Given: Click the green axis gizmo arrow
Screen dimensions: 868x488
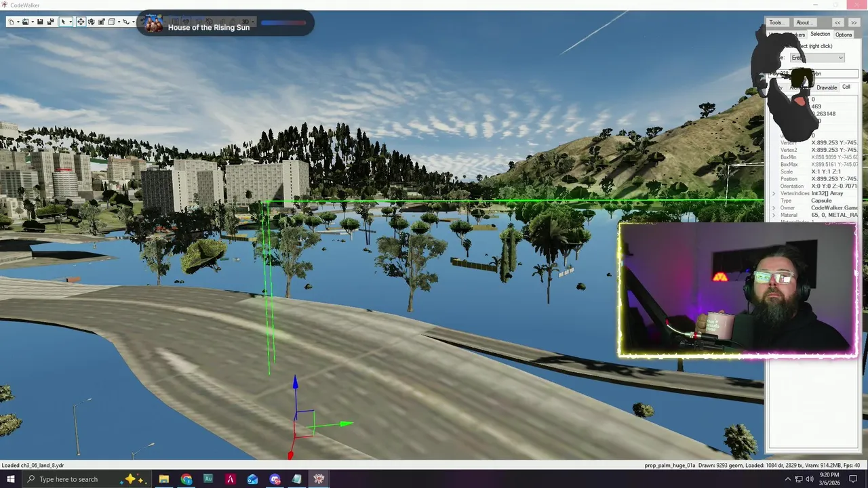Looking at the screenshot, I should [x=346, y=424].
